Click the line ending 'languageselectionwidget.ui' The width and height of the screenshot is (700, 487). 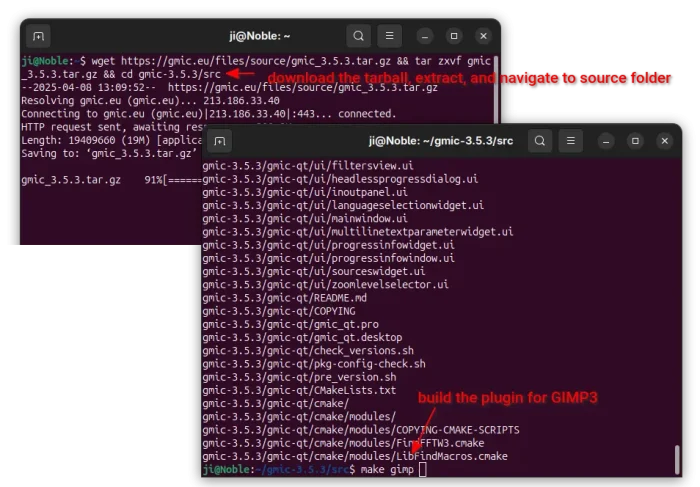click(343, 205)
